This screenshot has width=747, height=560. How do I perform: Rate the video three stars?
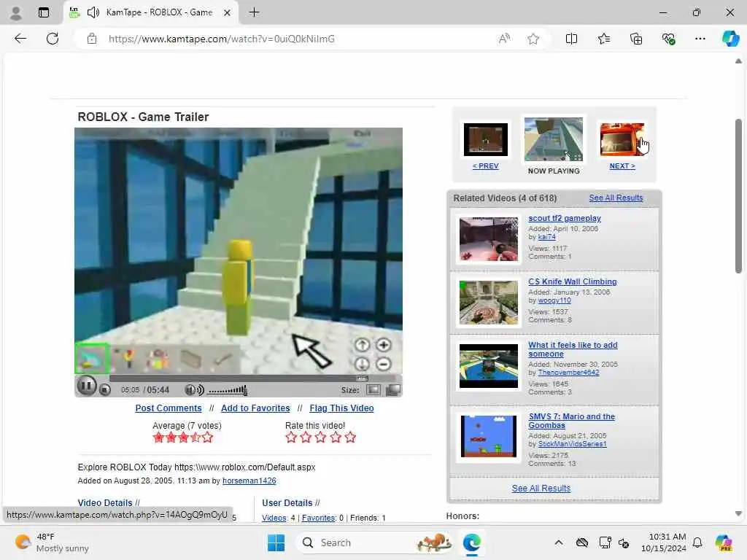[x=321, y=437]
